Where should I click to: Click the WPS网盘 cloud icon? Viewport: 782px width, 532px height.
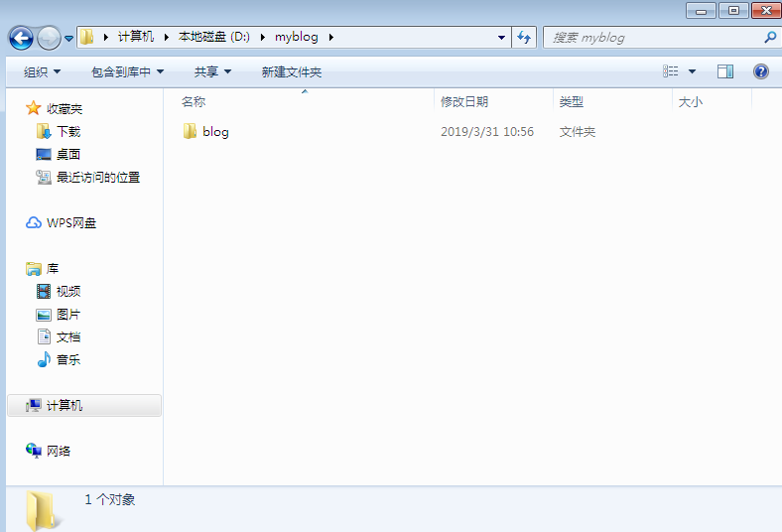tap(34, 223)
